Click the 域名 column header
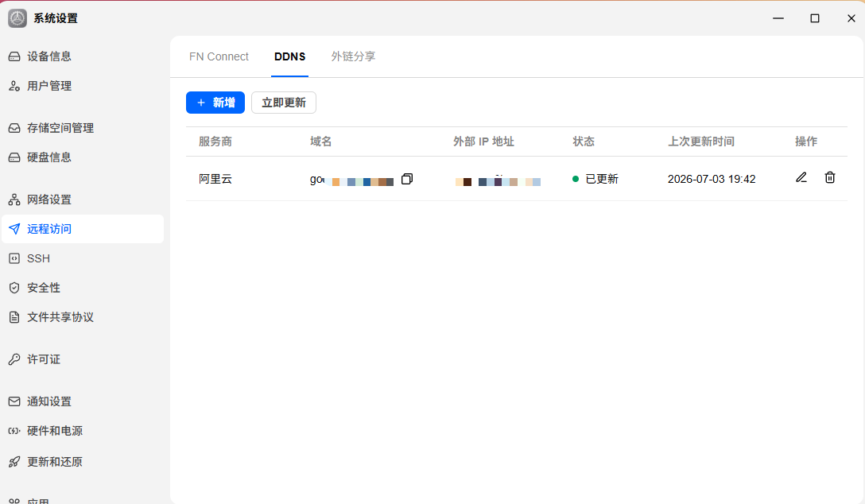 320,142
